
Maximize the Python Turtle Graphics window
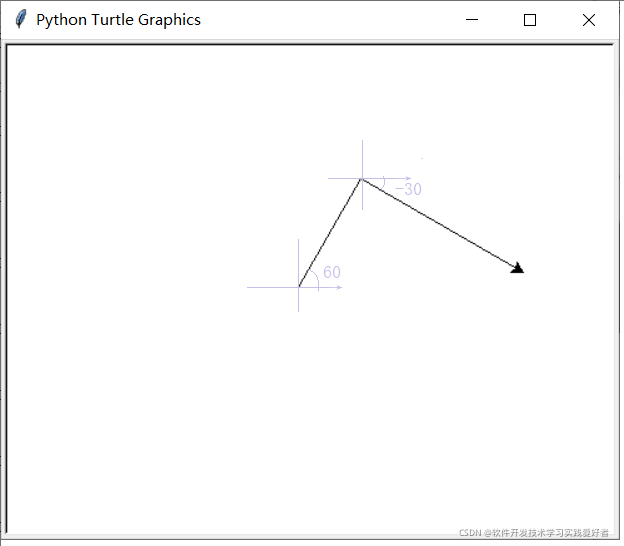pyautogui.click(x=530, y=20)
